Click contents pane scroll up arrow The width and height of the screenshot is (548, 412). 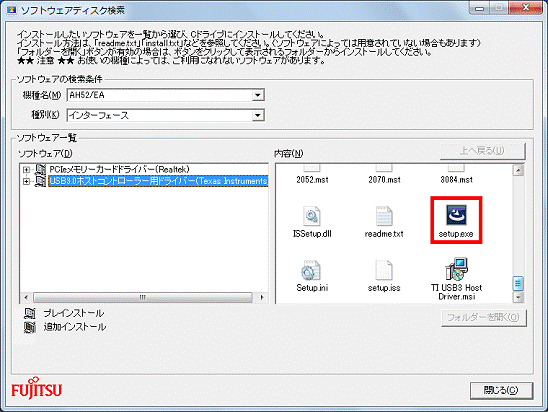pyautogui.click(x=518, y=171)
